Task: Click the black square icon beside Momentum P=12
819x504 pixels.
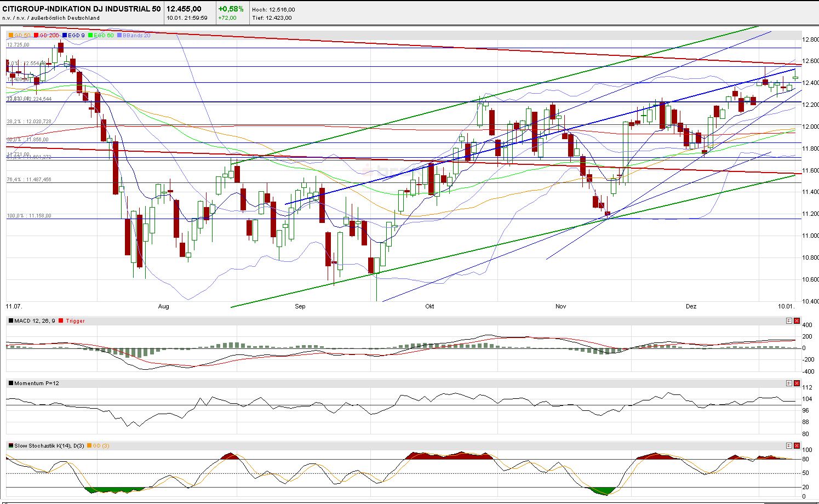Action: coord(10,383)
